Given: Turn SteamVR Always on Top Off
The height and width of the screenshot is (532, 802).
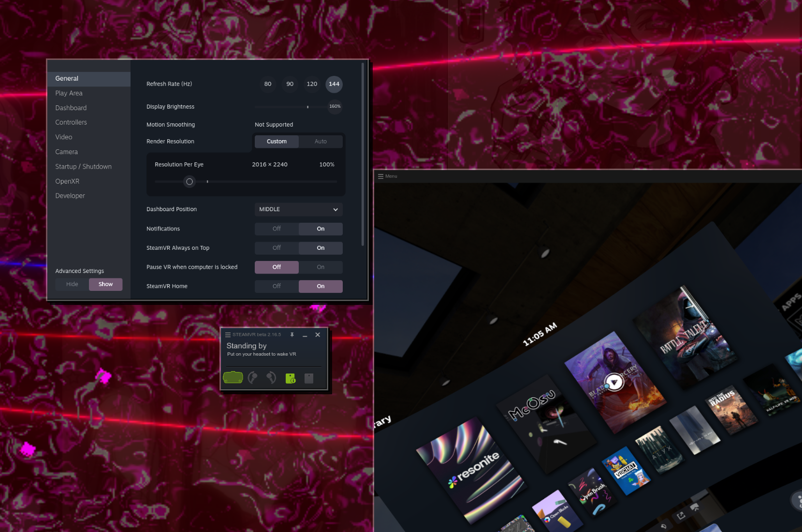Looking at the screenshot, I should 277,248.
